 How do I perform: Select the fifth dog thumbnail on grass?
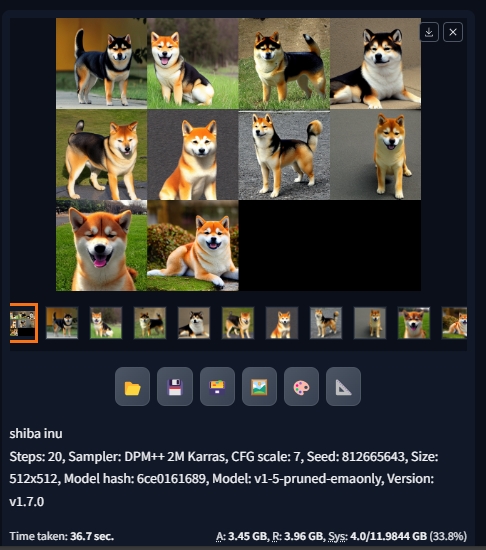coord(238,323)
